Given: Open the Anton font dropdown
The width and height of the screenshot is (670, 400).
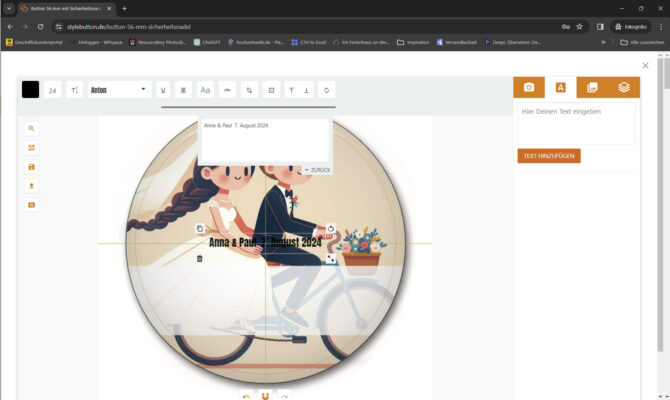Looking at the screenshot, I should 119,90.
